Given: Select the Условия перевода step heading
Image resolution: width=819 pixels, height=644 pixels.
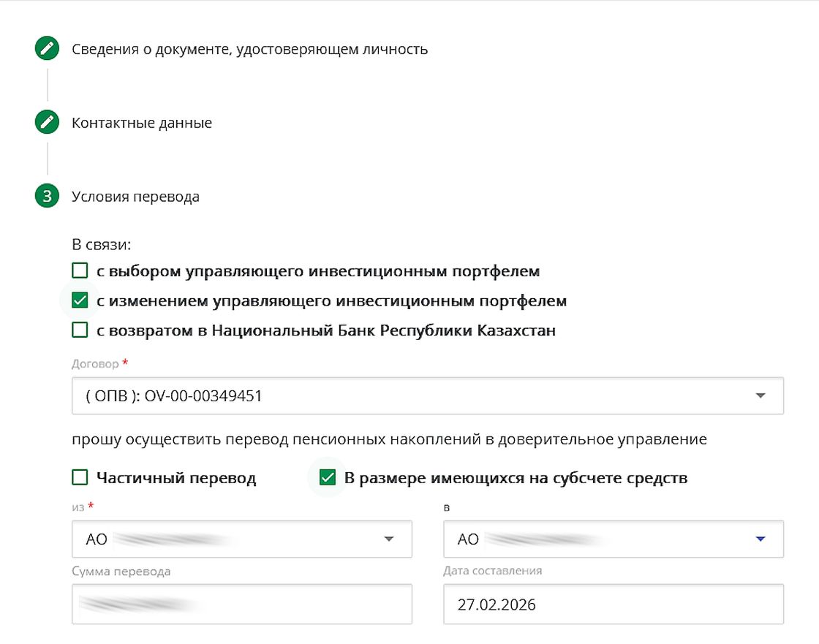Looking at the screenshot, I should pyautogui.click(x=135, y=197).
